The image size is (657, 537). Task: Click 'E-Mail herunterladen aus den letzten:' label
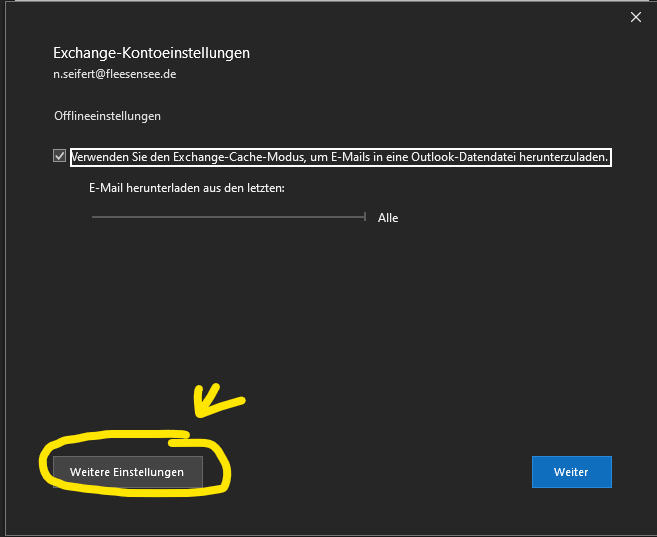click(x=187, y=188)
